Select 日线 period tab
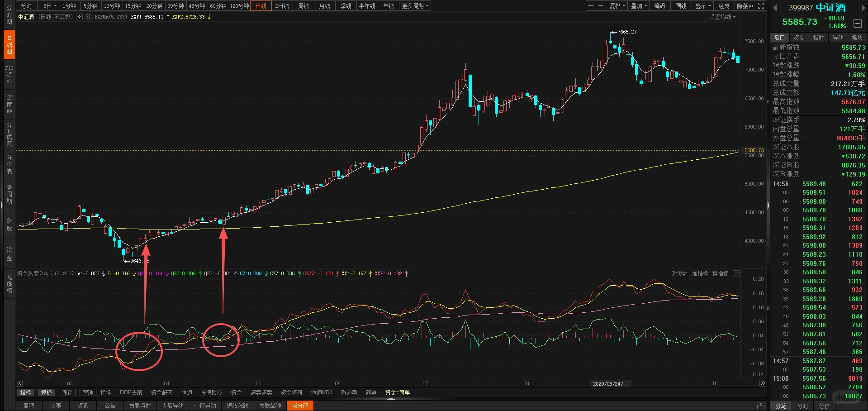 coord(261,6)
